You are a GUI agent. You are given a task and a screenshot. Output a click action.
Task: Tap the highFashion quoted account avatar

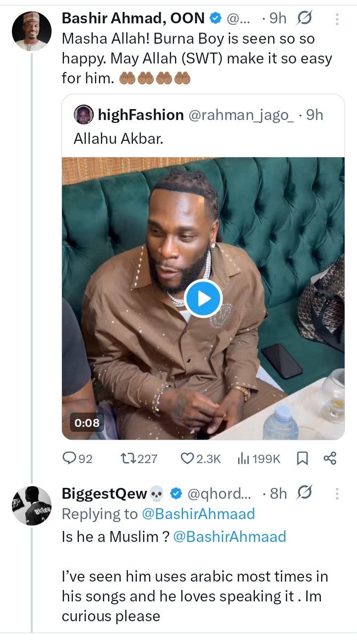point(83,115)
